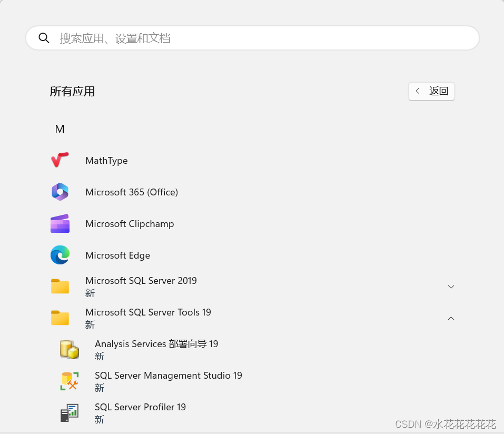This screenshot has height=434, width=504.
Task: Launch Microsoft 365 (Office) icon
Action: coord(60,192)
